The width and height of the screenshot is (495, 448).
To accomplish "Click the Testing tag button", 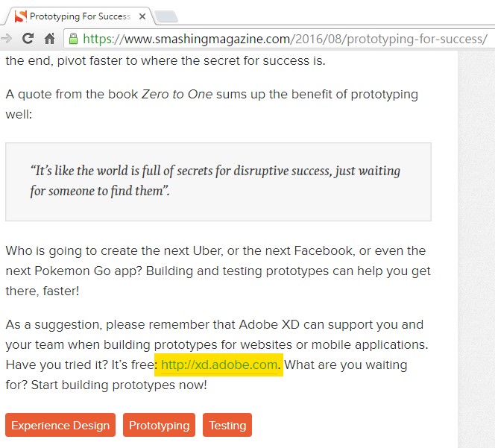I will tap(227, 425).
